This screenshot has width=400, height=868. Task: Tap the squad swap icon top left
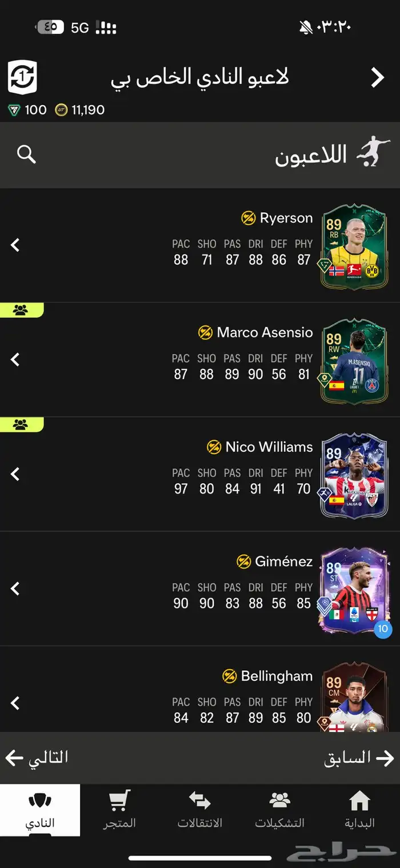tap(22, 77)
